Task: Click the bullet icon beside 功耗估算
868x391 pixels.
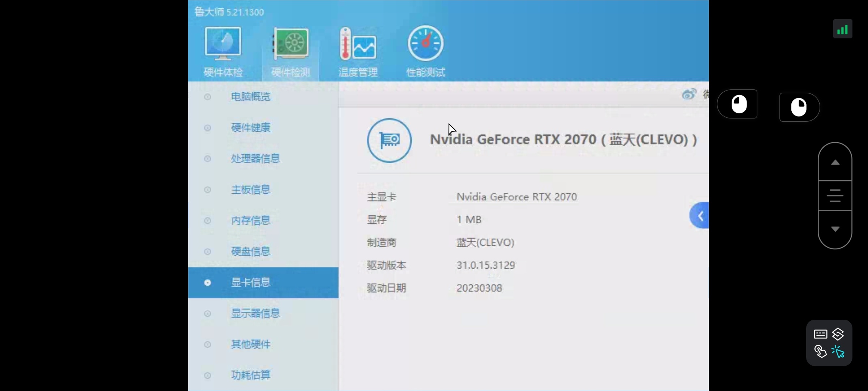Action: (208, 375)
